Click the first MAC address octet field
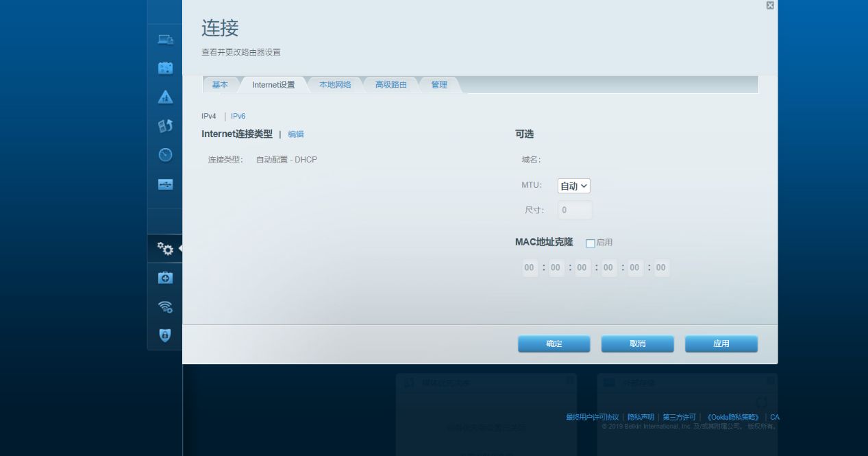This screenshot has width=868, height=456. [x=530, y=267]
